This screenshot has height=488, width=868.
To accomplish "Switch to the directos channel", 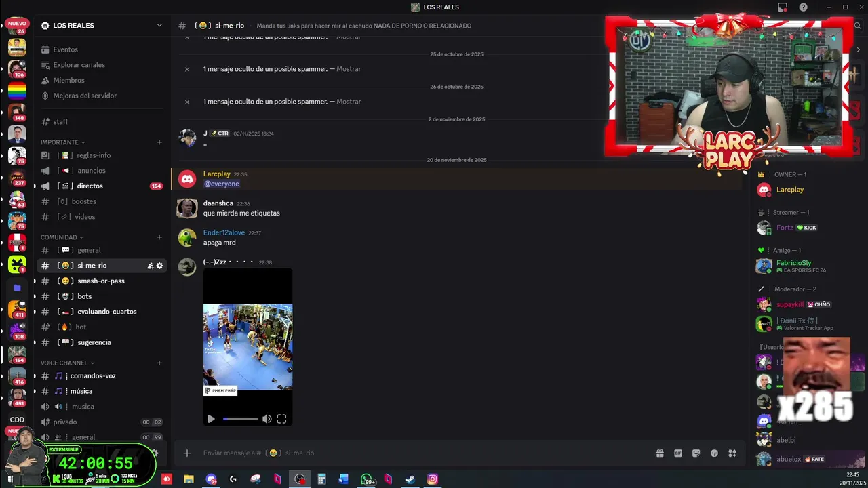I will click(102, 186).
